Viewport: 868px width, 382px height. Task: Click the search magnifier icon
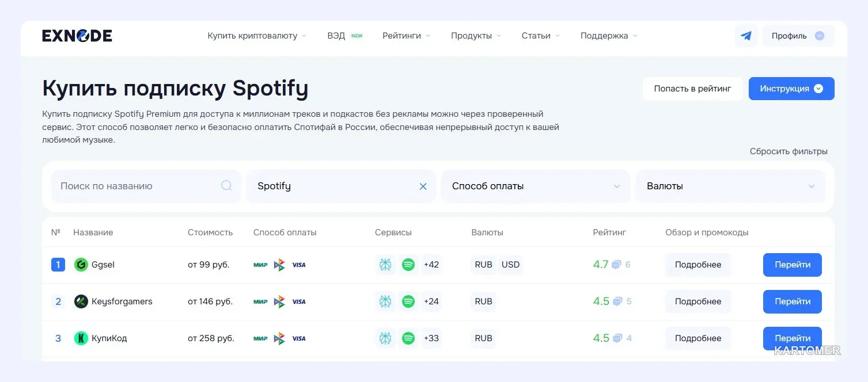click(226, 186)
